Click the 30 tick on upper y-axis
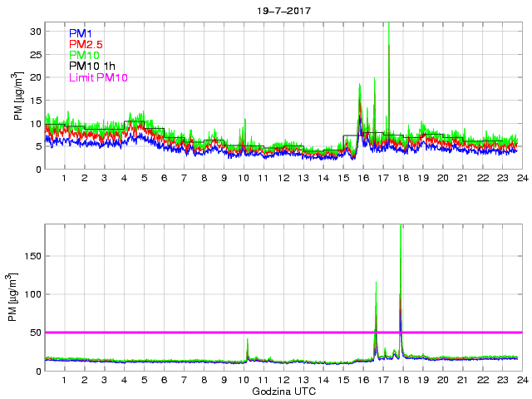 click(x=35, y=31)
